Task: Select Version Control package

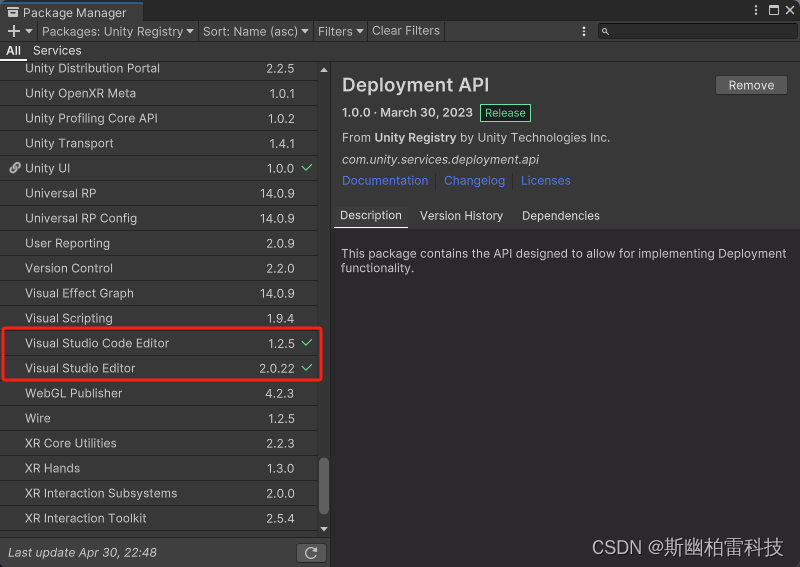Action: coord(158,268)
